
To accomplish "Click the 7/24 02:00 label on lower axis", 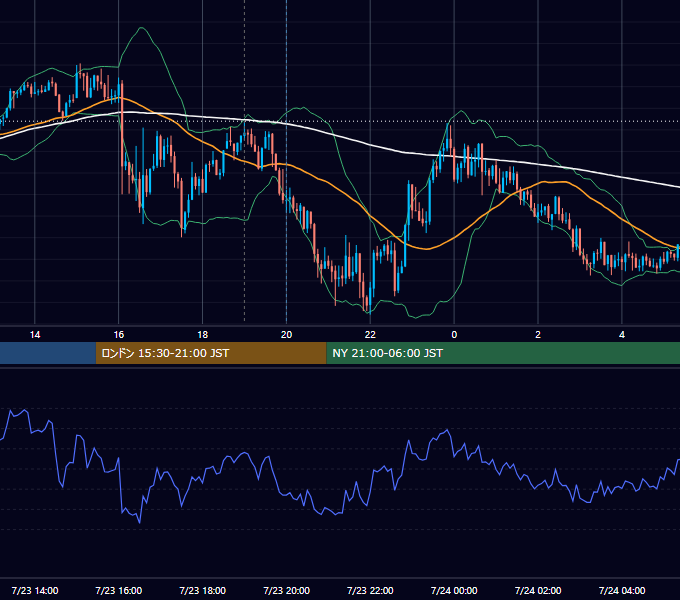I will click(x=538, y=590).
